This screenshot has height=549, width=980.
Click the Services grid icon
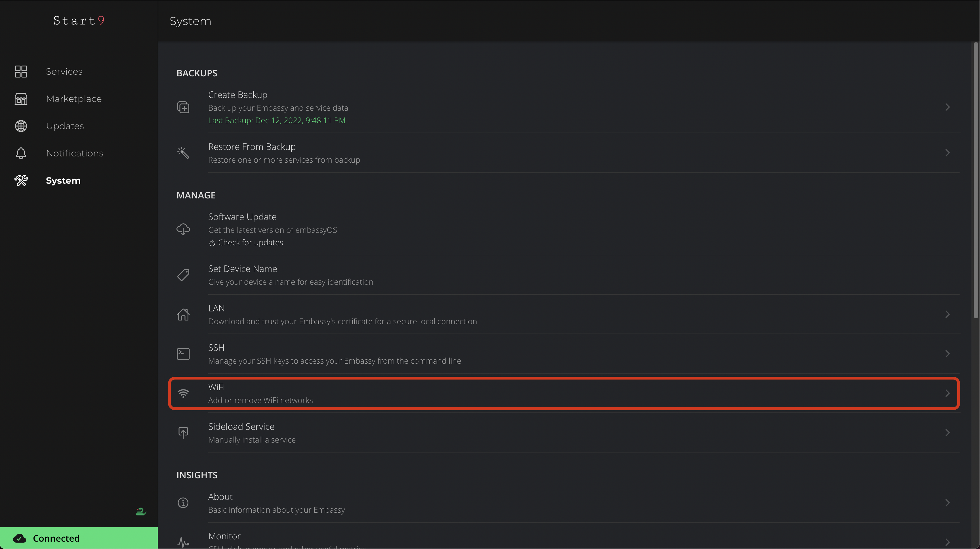(21, 72)
